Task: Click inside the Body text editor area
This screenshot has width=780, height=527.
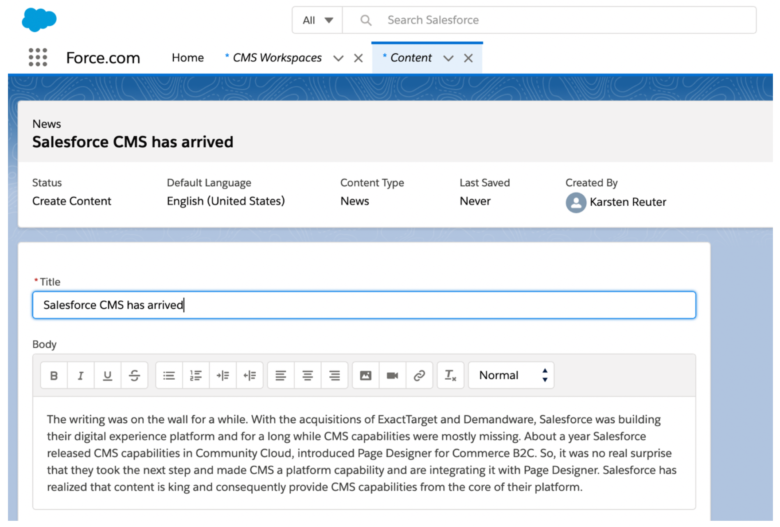Action: click(x=364, y=453)
